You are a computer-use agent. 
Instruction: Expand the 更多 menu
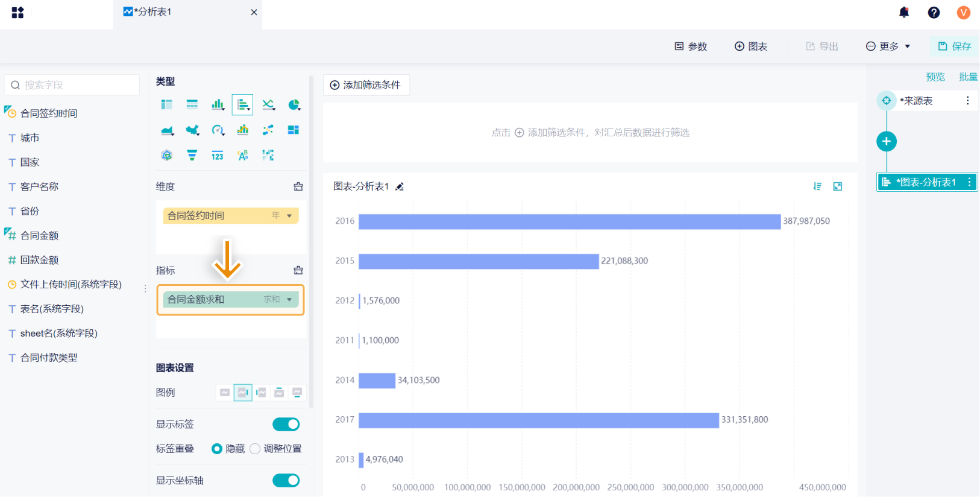tap(888, 46)
